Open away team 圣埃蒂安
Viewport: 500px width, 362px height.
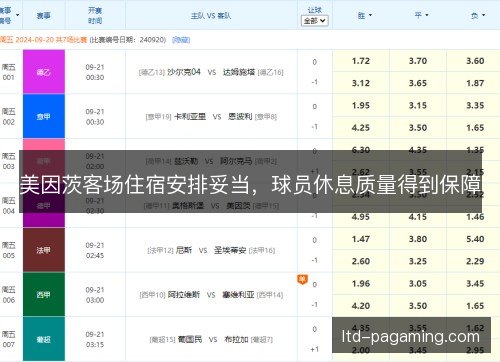pos(230,250)
